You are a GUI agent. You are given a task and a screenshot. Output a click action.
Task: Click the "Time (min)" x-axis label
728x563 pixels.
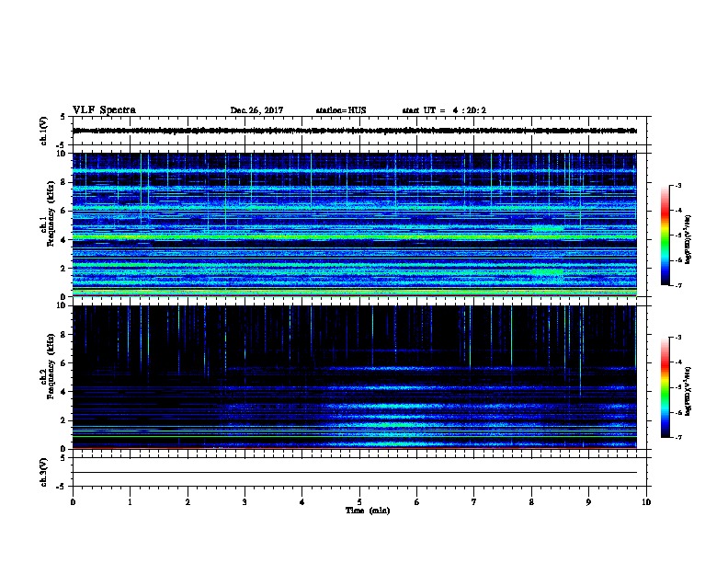point(368,511)
